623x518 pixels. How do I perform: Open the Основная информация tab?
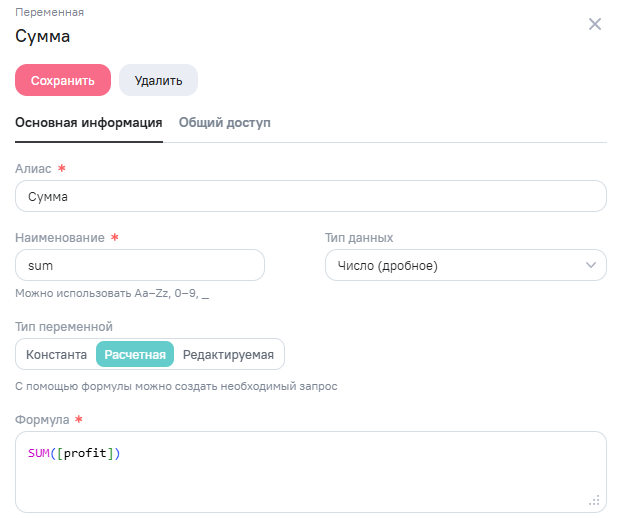pyautogui.click(x=88, y=123)
